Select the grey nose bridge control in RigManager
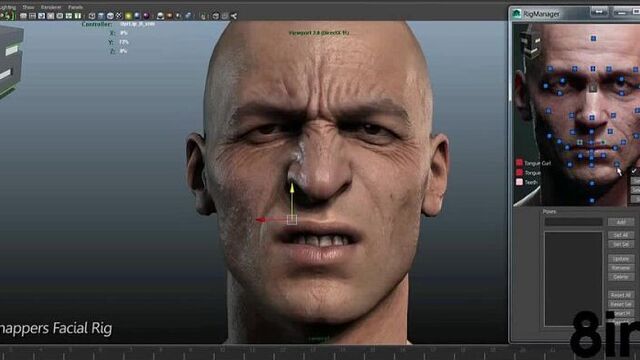The image size is (640, 360). (x=593, y=88)
